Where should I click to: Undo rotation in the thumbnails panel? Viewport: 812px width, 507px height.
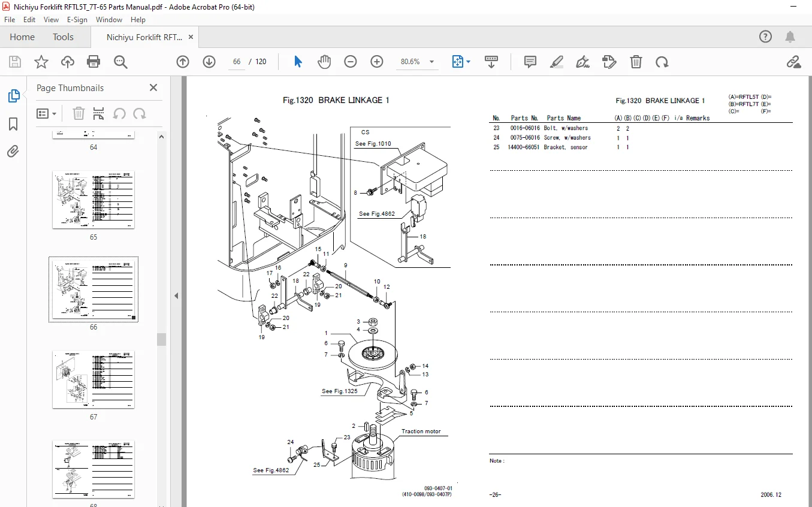[119, 113]
